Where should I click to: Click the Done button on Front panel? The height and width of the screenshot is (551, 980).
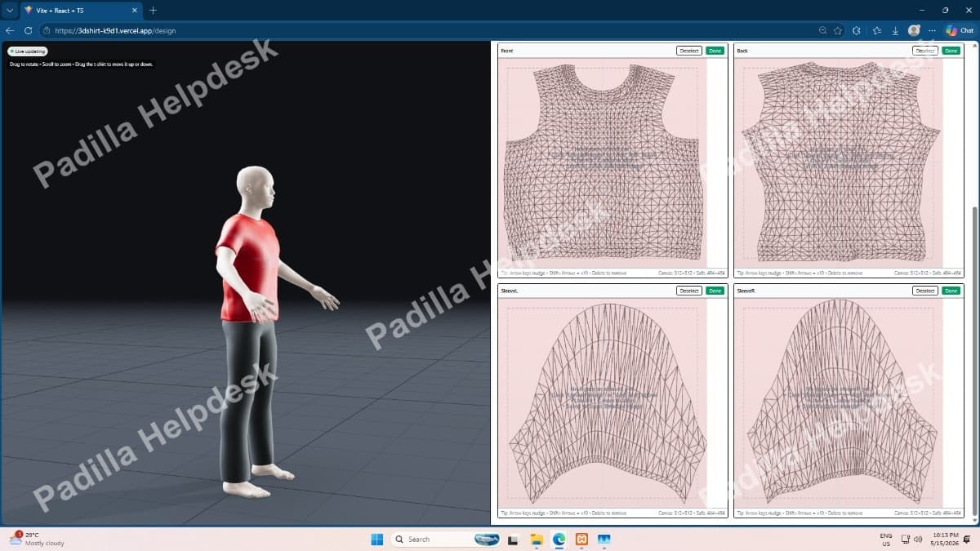coord(715,51)
